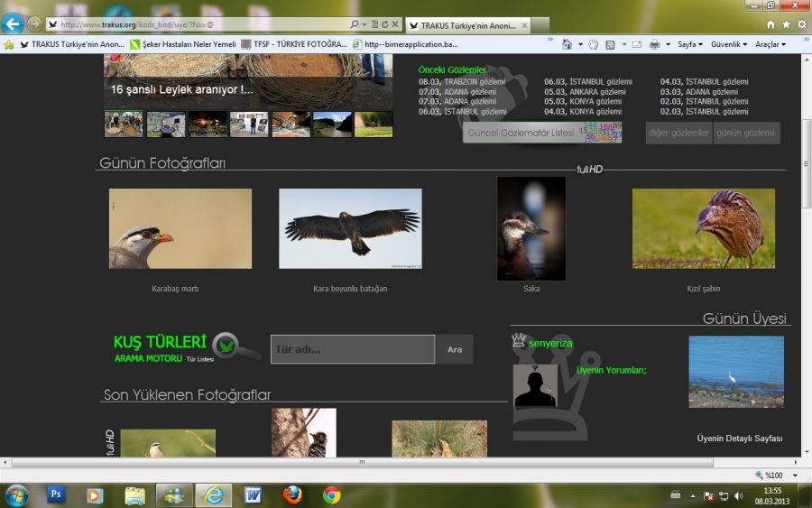The width and height of the screenshot is (812, 508).
Task: Click the refresh icon in address bar
Action: point(385,24)
